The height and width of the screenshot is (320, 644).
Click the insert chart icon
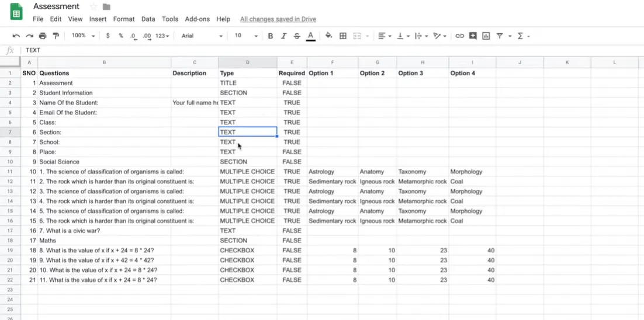click(486, 36)
